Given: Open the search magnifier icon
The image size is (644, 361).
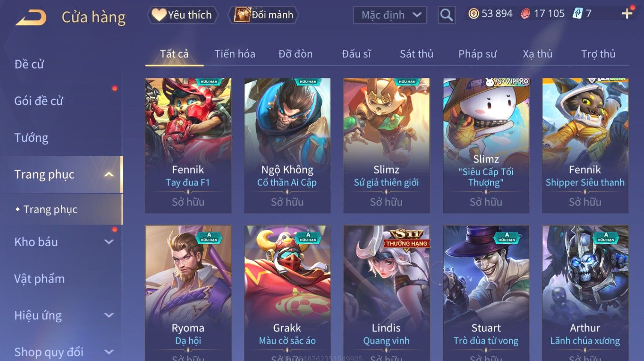Looking at the screenshot, I should pos(446,15).
